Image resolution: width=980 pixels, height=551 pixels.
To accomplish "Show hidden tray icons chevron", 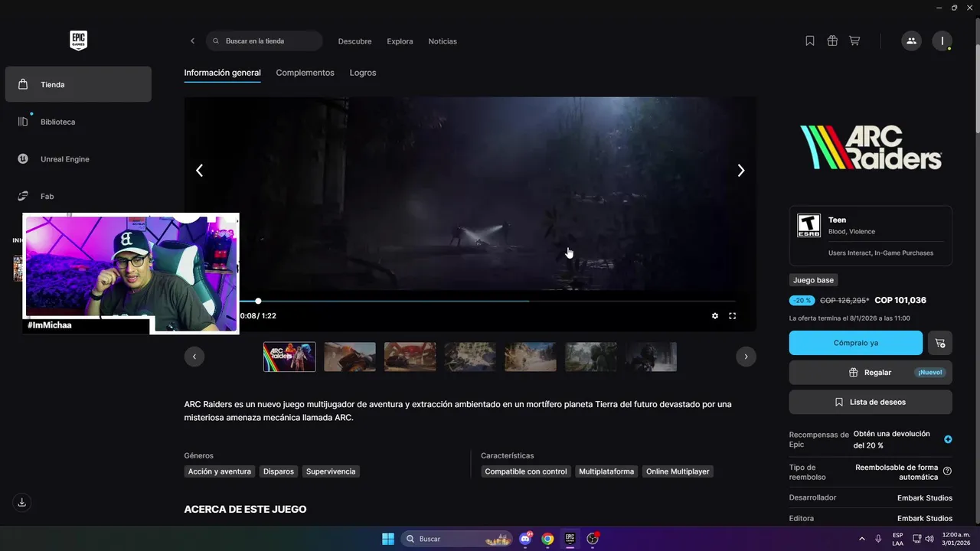I will 862,539.
